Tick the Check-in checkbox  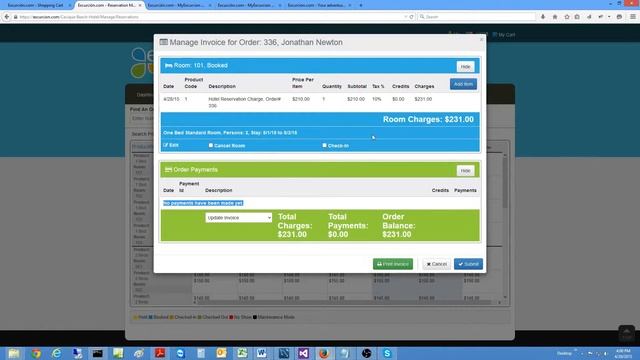point(324,145)
